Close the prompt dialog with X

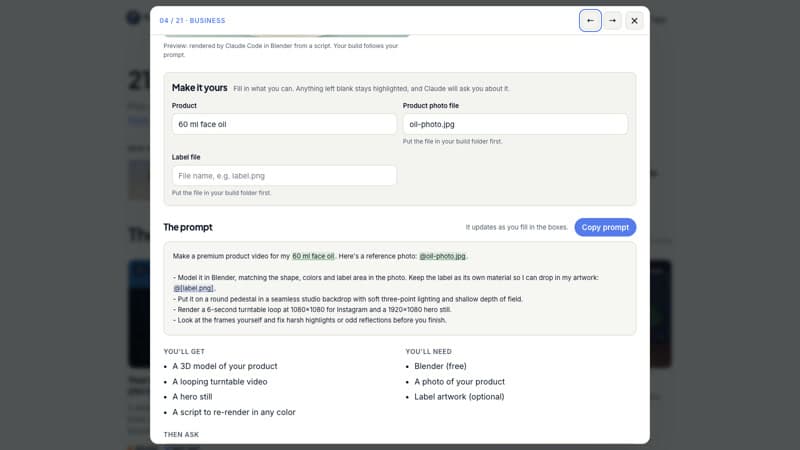(634, 20)
